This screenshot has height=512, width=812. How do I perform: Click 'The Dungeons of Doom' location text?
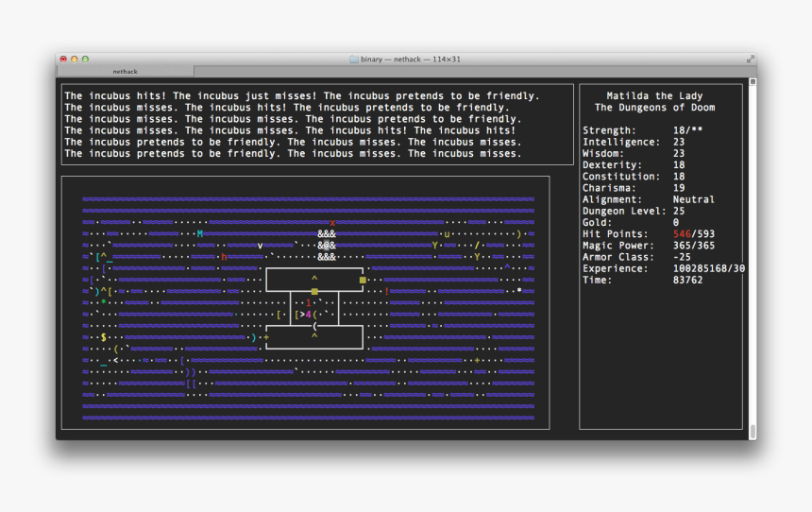click(654, 108)
